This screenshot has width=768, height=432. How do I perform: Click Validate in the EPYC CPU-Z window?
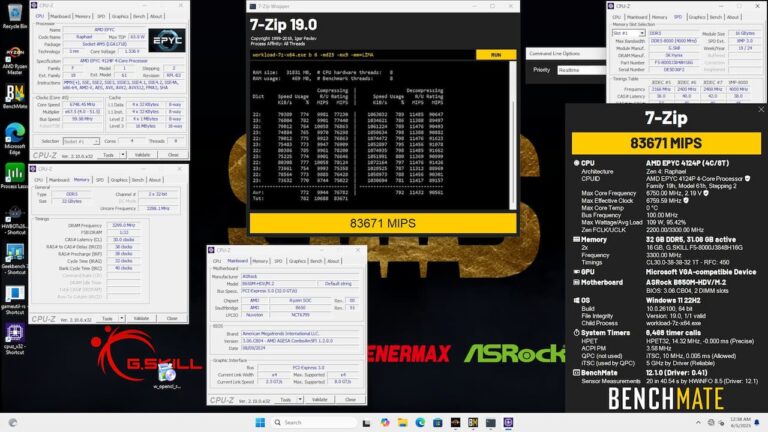[x=143, y=155]
